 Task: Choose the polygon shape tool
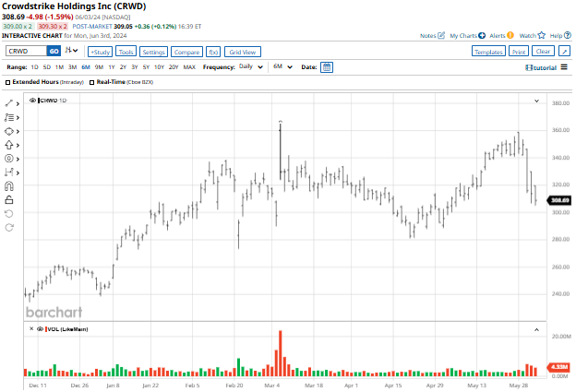pyautogui.click(x=9, y=131)
